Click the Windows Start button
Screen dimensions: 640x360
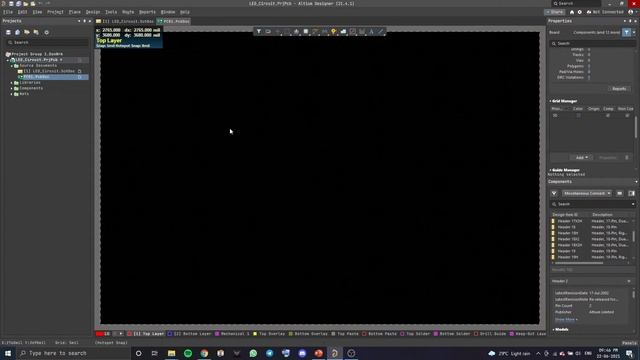click(x=8, y=353)
